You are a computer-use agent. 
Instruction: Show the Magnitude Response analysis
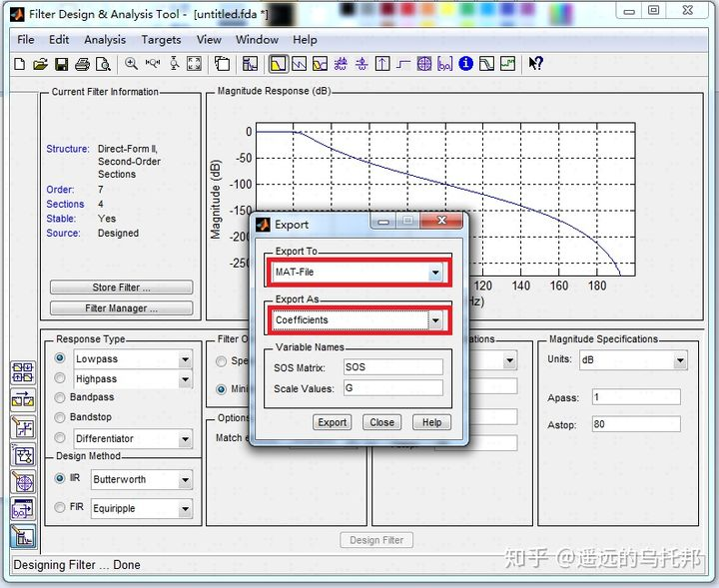pyautogui.click(x=278, y=64)
